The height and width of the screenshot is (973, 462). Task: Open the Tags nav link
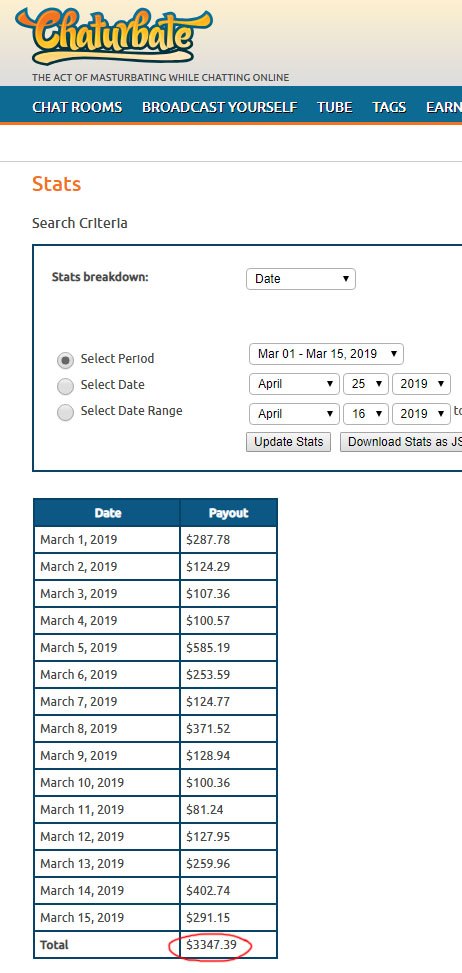(x=389, y=107)
